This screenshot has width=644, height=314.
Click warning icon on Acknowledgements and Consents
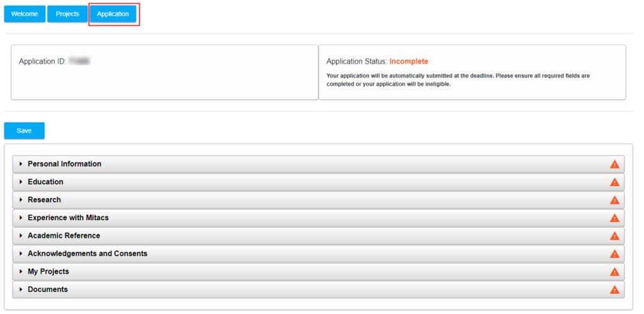(614, 254)
